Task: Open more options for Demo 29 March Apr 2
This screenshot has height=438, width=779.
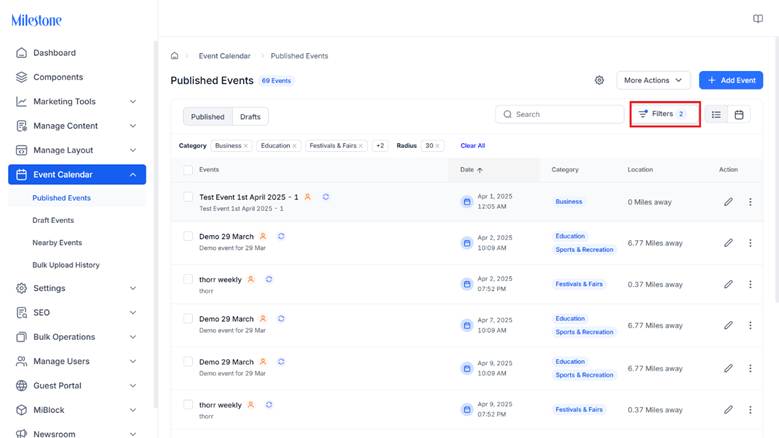Action: (x=750, y=243)
